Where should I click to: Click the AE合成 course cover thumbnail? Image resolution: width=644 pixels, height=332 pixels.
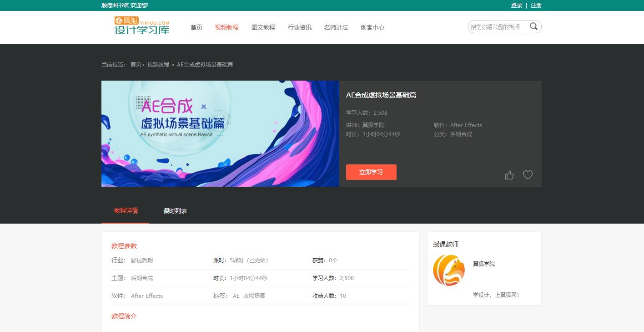pyautogui.click(x=220, y=133)
